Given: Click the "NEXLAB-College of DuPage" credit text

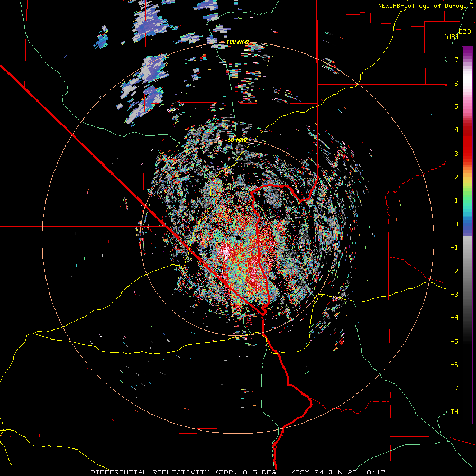Looking at the screenshot, I should tap(422, 6).
